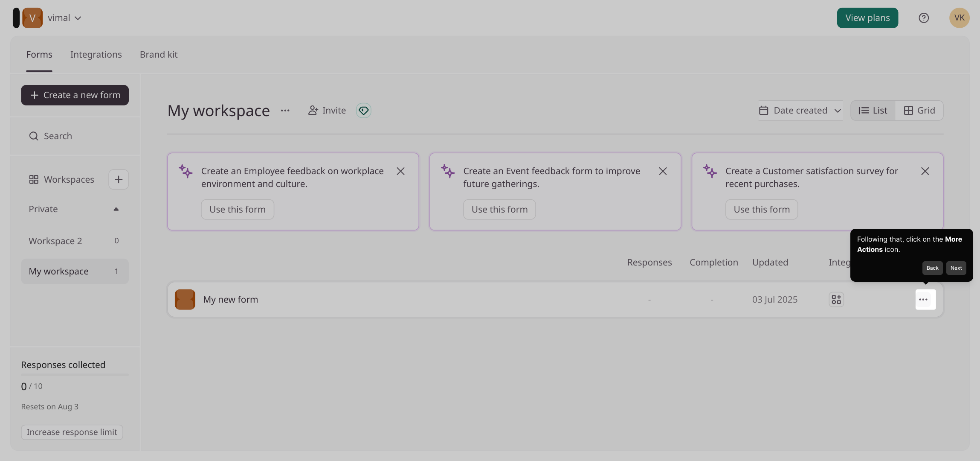Dismiss the Employee feedback suggestion card
The width and height of the screenshot is (980, 461).
[400, 171]
